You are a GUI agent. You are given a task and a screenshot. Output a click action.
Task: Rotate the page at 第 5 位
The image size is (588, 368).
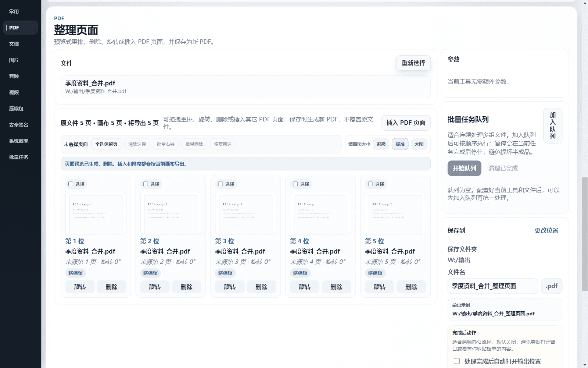point(380,287)
